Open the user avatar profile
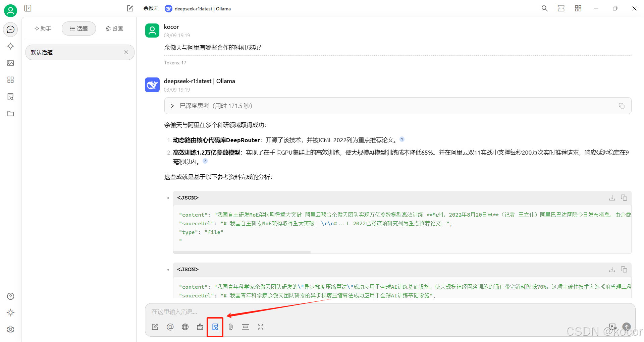This screenshot has width=644, height=342. [10, 11]
